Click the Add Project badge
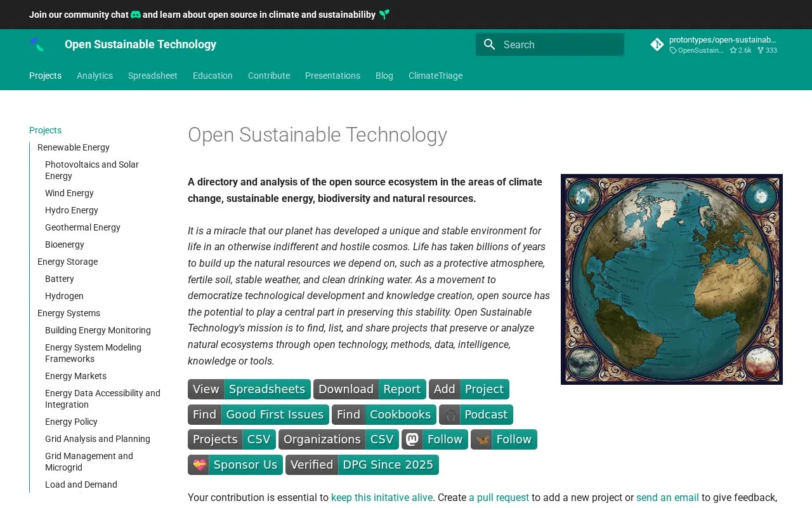This screenshot has width=812, height=508. pyautogui.click(x=469, y=389)
